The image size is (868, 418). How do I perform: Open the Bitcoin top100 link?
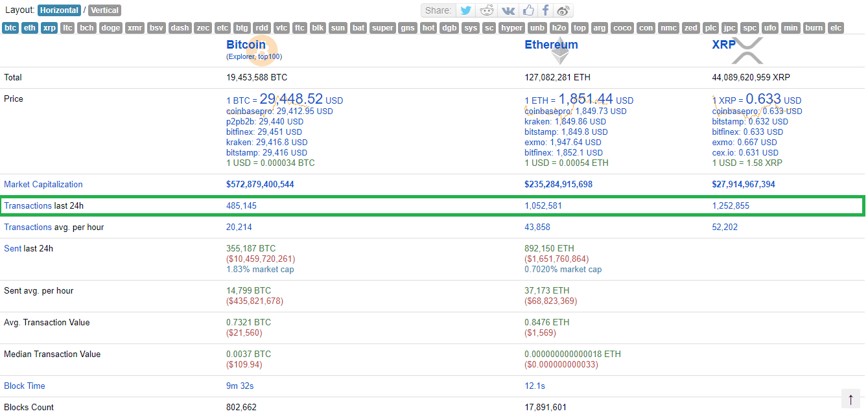(268, 57)
